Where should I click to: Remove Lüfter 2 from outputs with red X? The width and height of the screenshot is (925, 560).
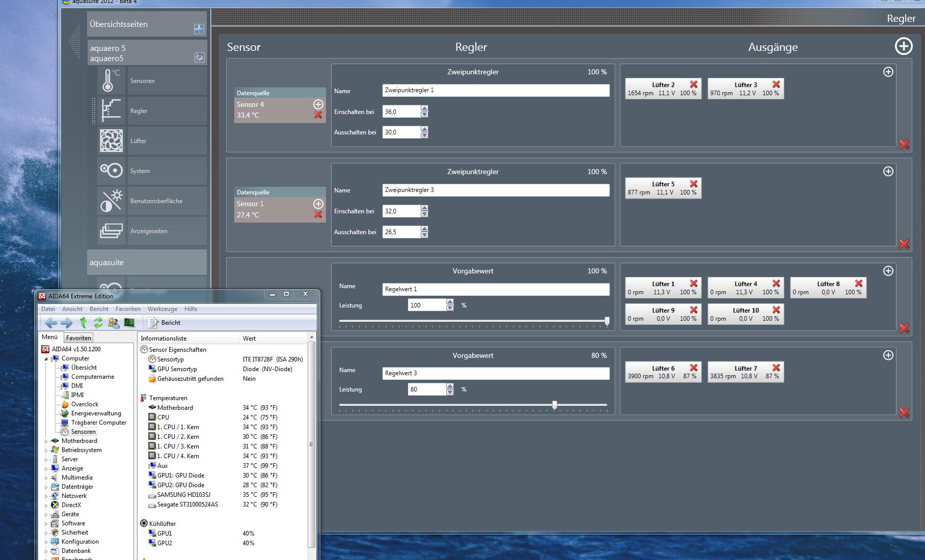(693, 85)
